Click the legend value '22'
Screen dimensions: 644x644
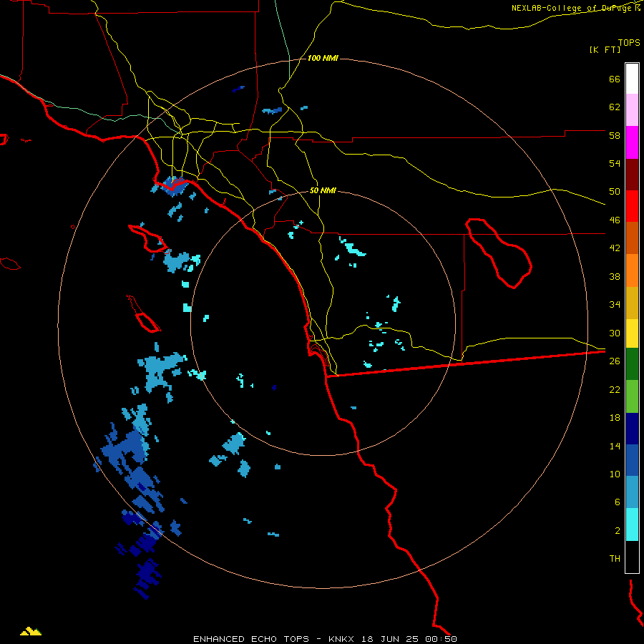pyautogui.click(x=615, y=389)
